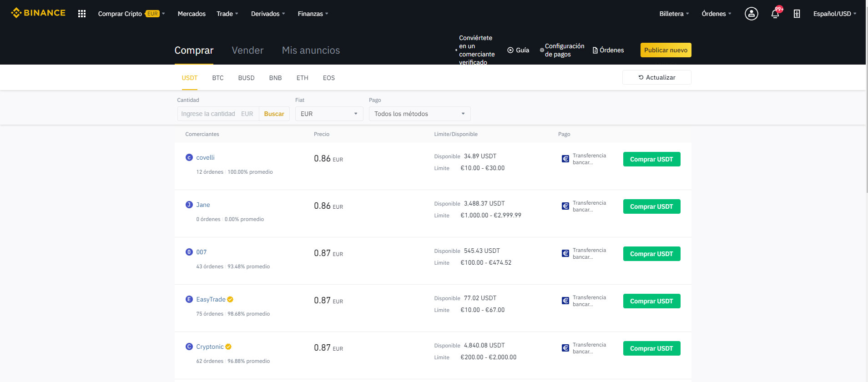Switch to the Vender tab
The image size is (868, 382).
tap(247, 50)
